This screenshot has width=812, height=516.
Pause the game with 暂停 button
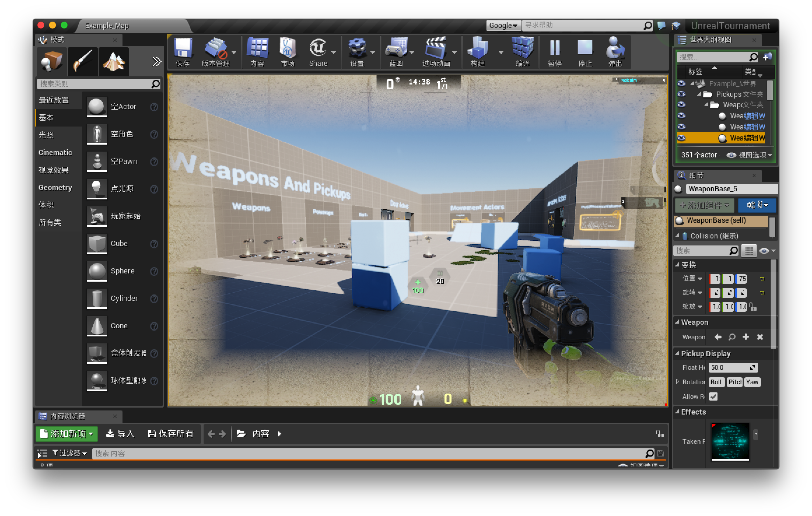[x=555, y=48]
